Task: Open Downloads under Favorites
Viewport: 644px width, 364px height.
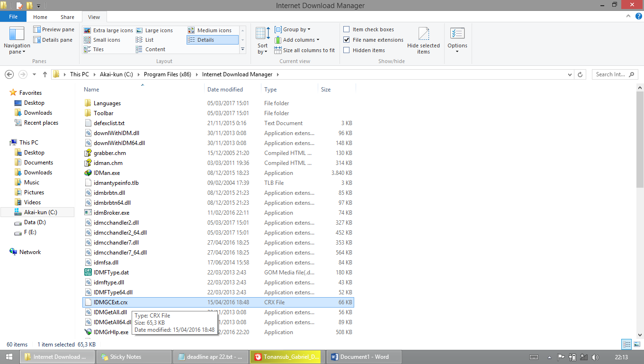Action: 38,113
